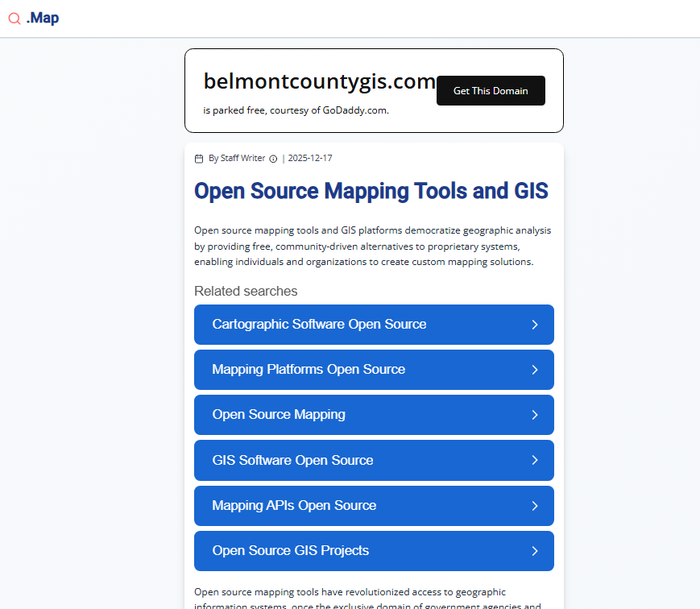Viewport: 700px width, 609px height.
Task: Click chevron arrow on Cartographic Software row
Action: click(x=535, y=325)
